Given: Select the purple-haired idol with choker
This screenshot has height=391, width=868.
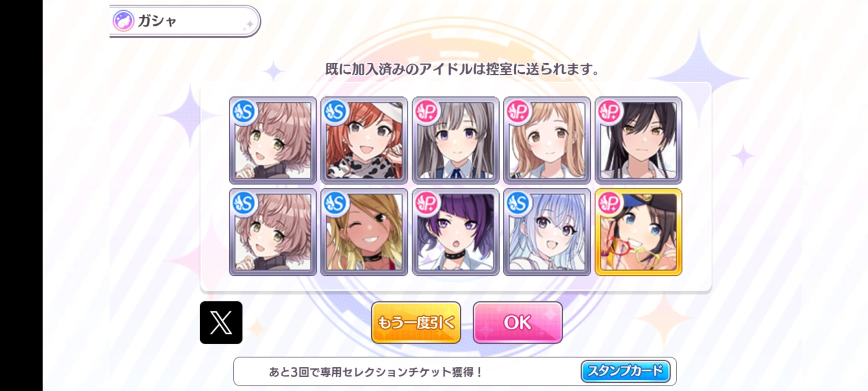Looking at the screenshot, I should coord(456,232).
